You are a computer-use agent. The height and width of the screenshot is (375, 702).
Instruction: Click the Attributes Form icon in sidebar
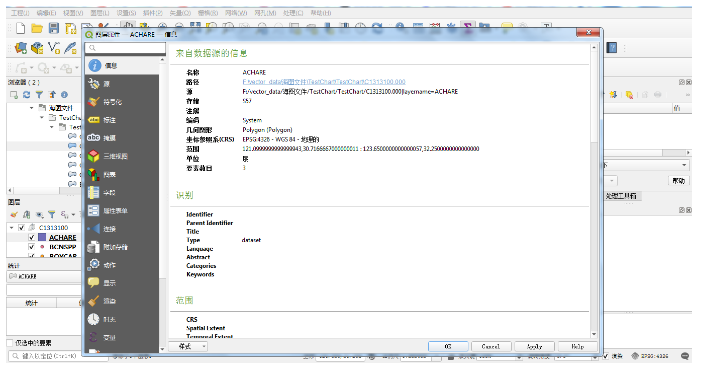(x=94, y=211)
